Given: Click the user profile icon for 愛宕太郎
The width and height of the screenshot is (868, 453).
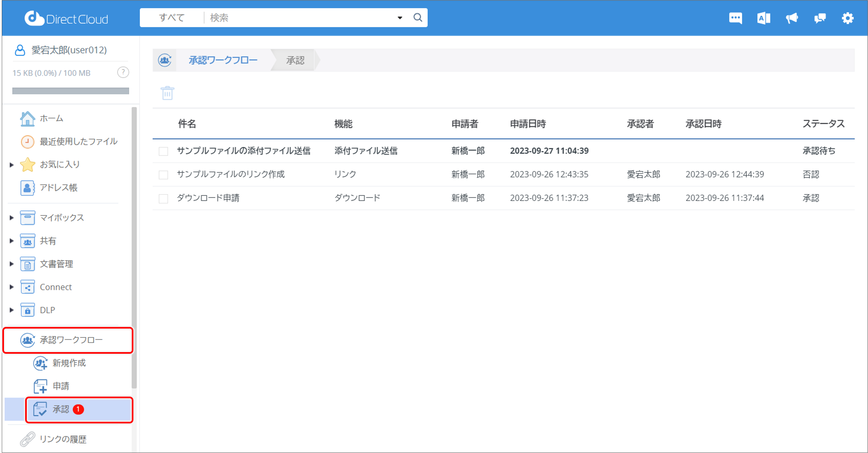Looking at the screenshot, I should tap(20, 50).
